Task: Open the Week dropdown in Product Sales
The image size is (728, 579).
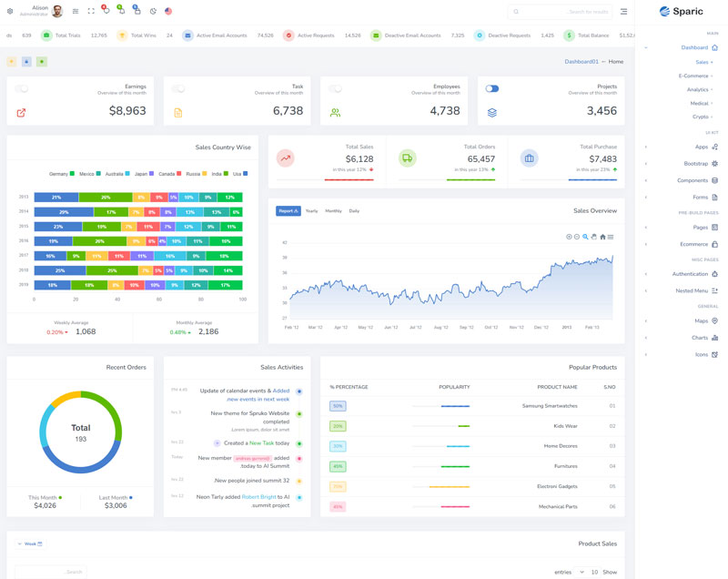Action: coord(30,543)
